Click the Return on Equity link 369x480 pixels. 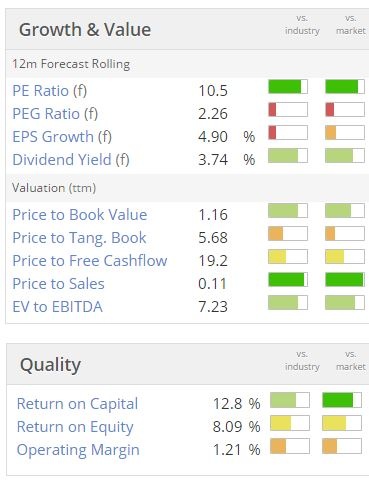coord(75,427)
